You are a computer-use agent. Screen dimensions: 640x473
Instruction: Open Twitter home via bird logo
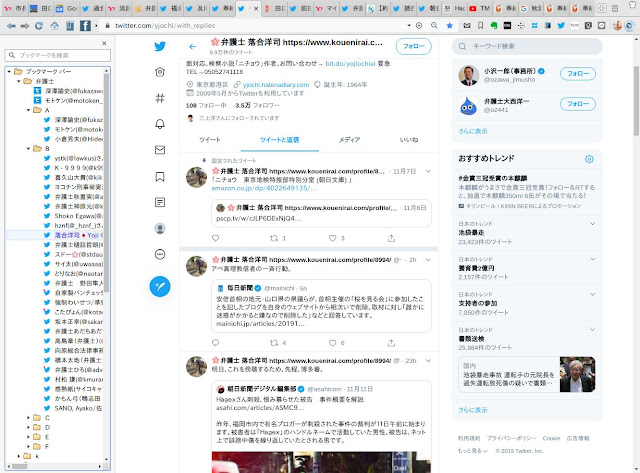[160, 46]
